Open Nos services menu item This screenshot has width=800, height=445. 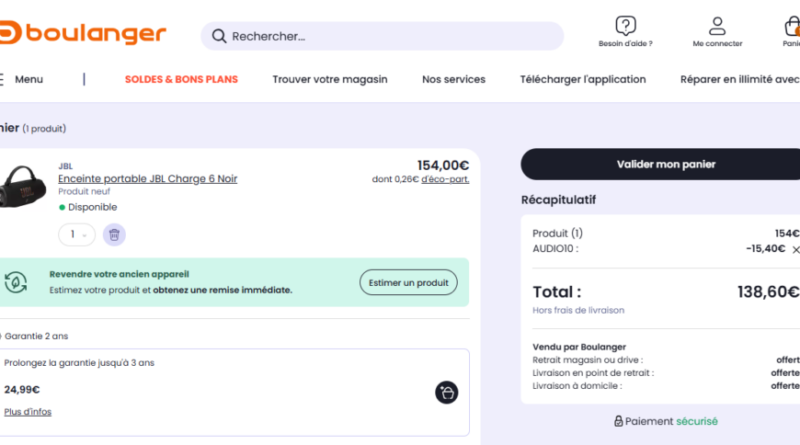pos(453,79)
